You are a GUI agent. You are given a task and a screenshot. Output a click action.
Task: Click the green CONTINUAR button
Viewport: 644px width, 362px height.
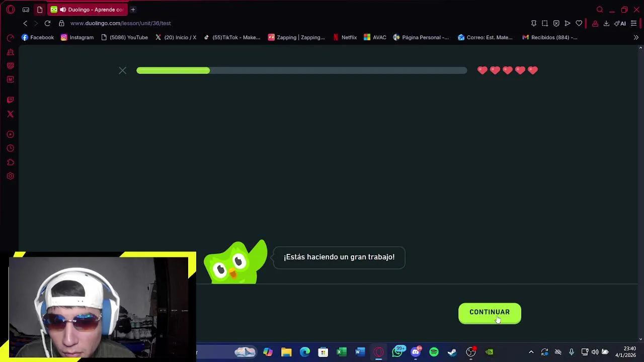coord(490,313)
